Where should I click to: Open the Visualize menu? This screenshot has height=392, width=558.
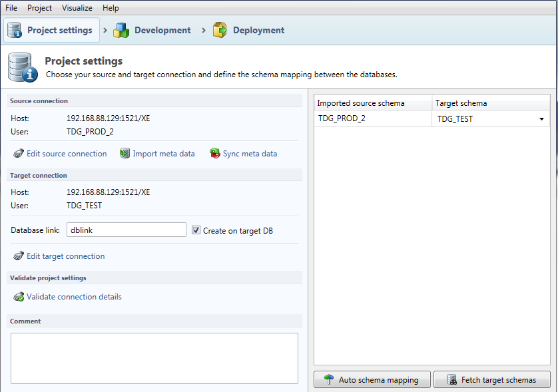pos(77,8)
